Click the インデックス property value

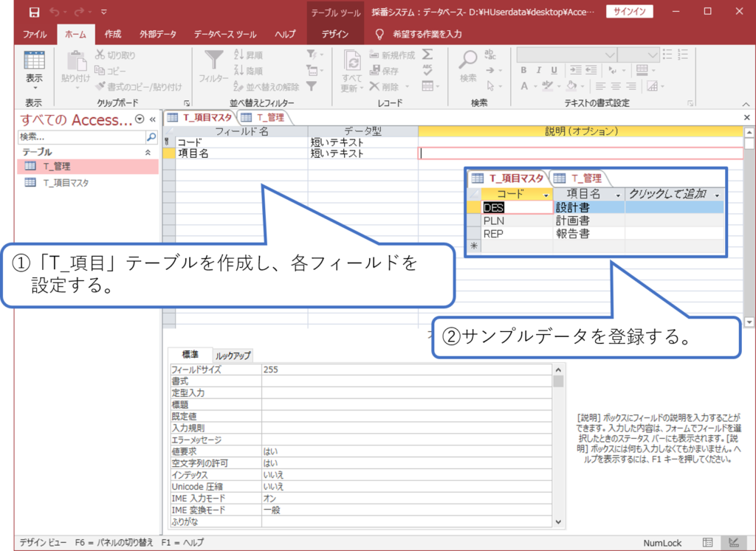[407, 474]
